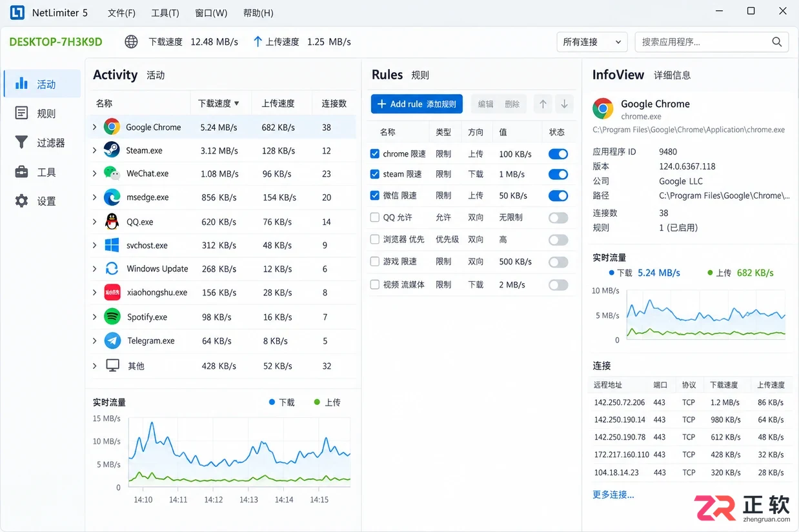Click the Windows Update refresh icon
The height and width of the screenshot is (532, 799).
coord(112,269)
